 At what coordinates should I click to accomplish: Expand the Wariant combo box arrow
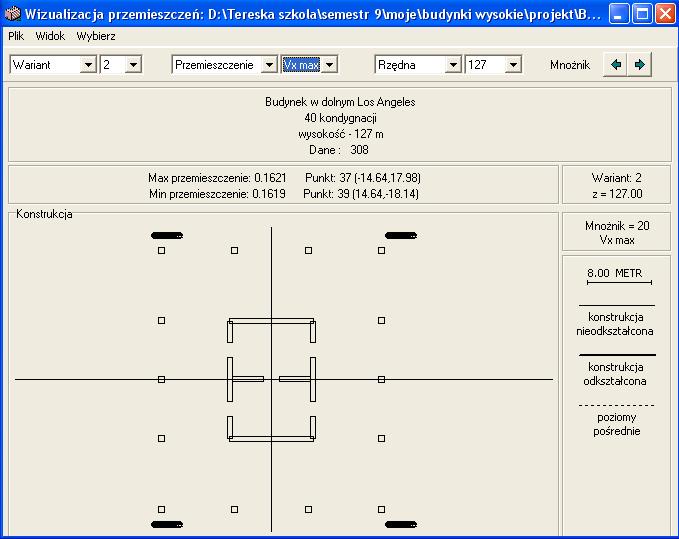coord(88,65)
